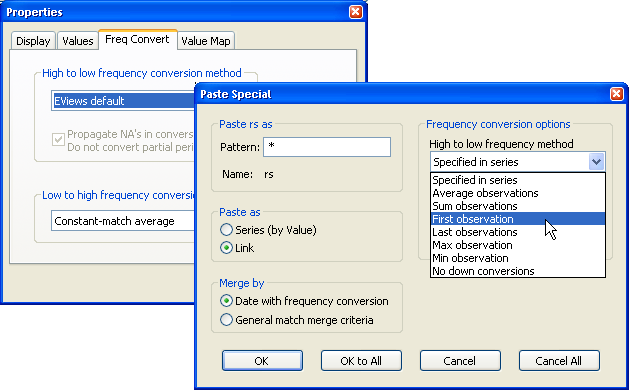Close the Paste Special dialog

coord(616,94)
